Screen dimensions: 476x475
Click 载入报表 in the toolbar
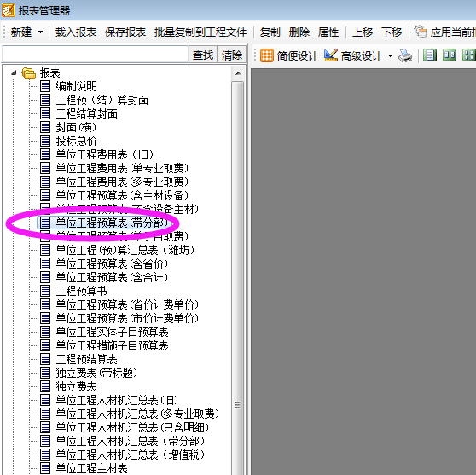pos(76,32)
